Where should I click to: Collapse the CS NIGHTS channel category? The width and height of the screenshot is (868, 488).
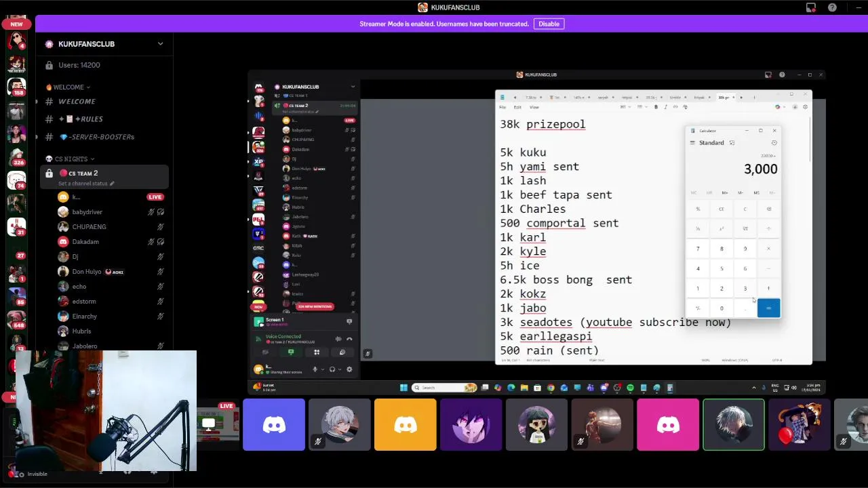coord(71,159)
